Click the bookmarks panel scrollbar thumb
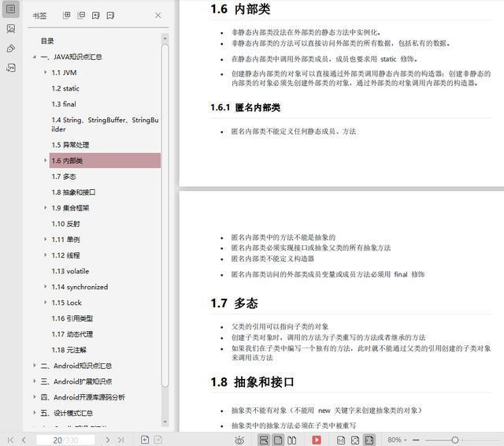 (x=165, y=215)
